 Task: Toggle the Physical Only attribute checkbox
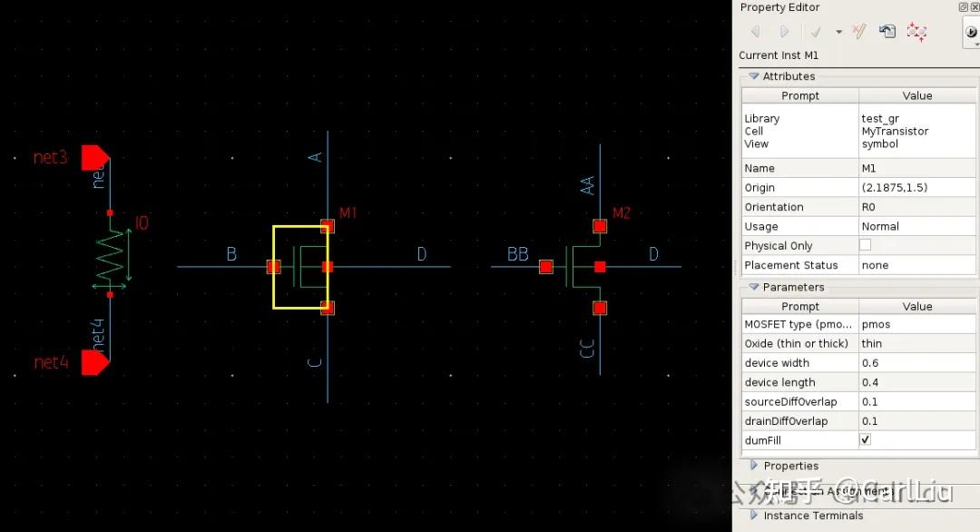[865, 245]
